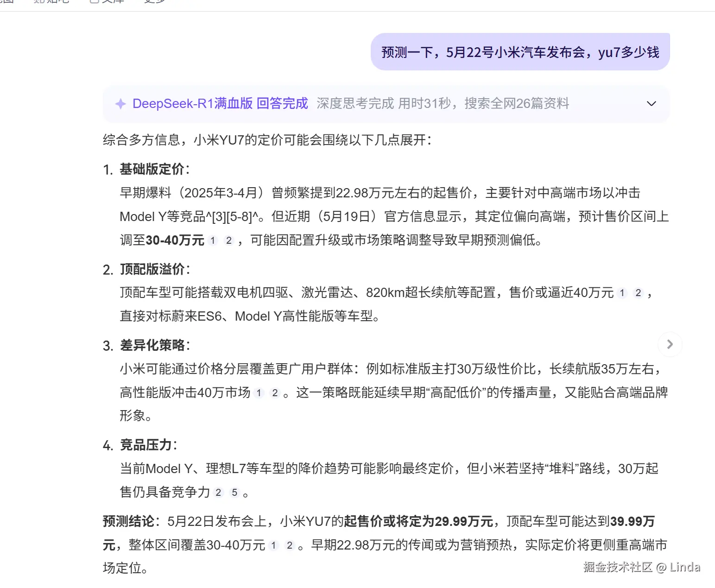Click citation 2 after 逼近40万元
The height and width of the screenshot is (588, 715).
pyautogui.click(x=638, y=293)
